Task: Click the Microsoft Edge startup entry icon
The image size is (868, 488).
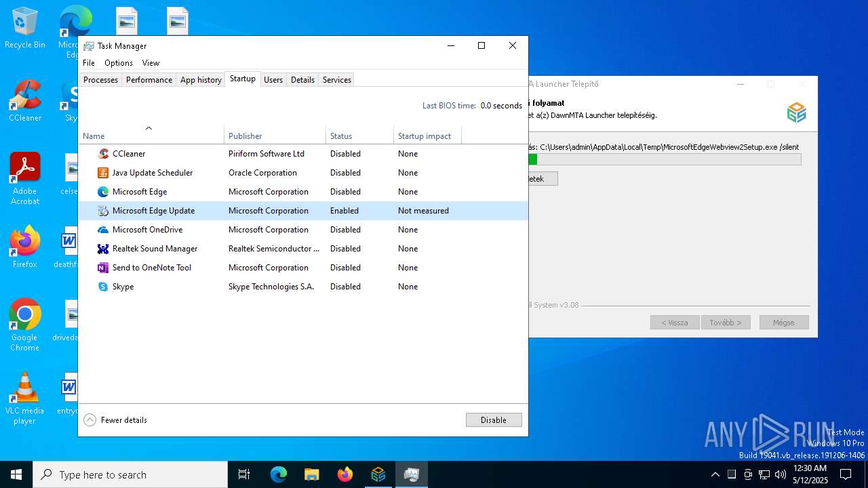Action: [103, 192]
